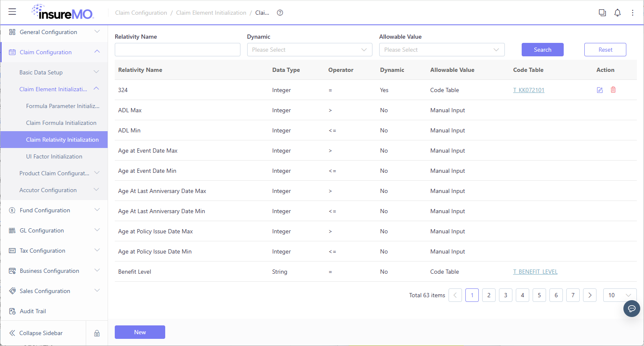Open the chat support bubble icon
This screenshot has width=644, height=346.
(x=631, y=309)
